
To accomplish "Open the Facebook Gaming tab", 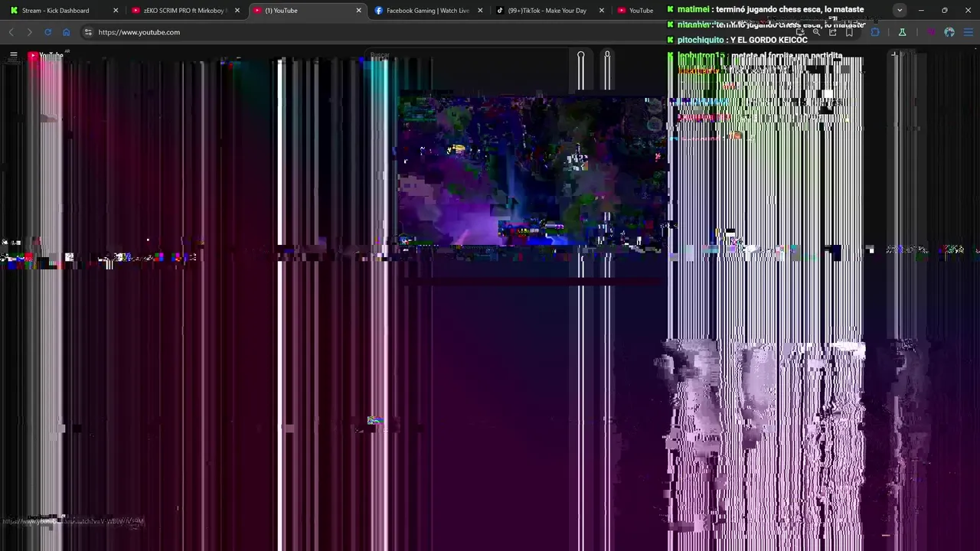I will pyautogui.click(x=427, y=11).
